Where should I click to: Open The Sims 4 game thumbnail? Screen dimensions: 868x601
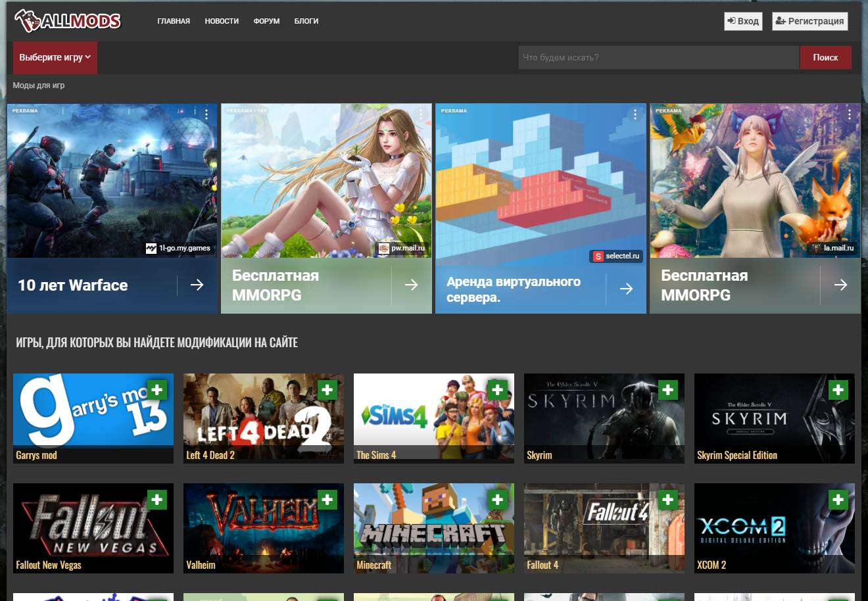pyautogui.click(x=434, y=418)
